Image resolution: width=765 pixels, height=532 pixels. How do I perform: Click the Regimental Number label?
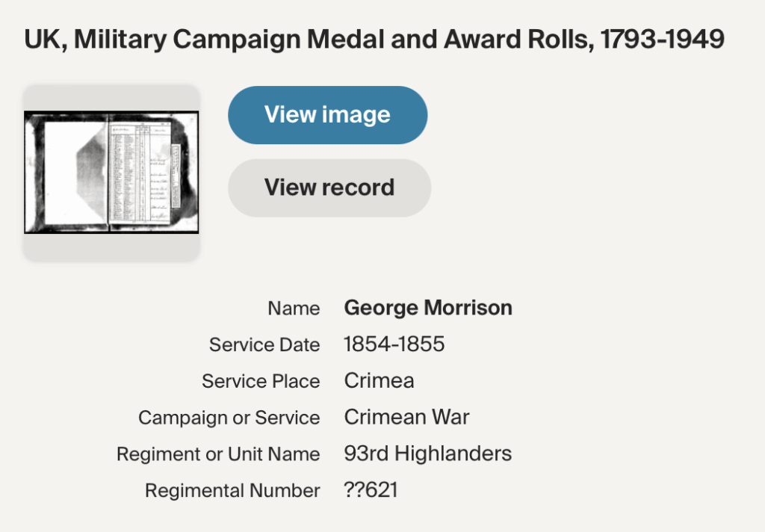pyautogui.click(x=232, y=491)
